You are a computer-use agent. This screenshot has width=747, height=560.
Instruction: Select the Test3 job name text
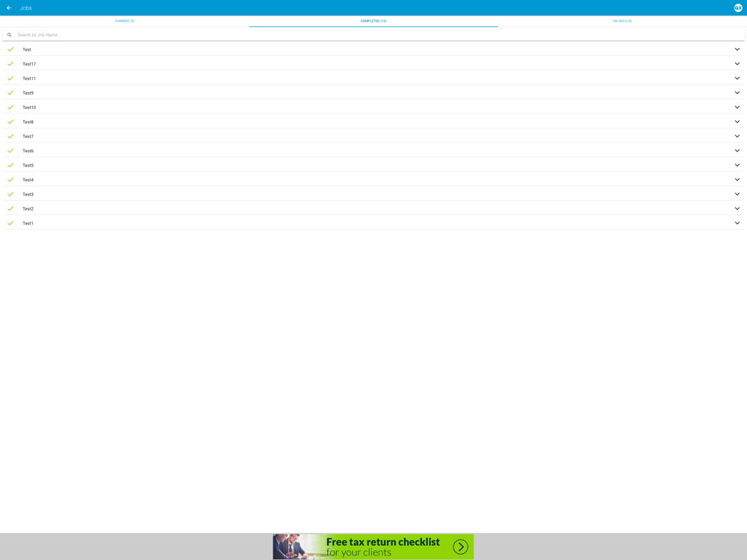point(28,194)
